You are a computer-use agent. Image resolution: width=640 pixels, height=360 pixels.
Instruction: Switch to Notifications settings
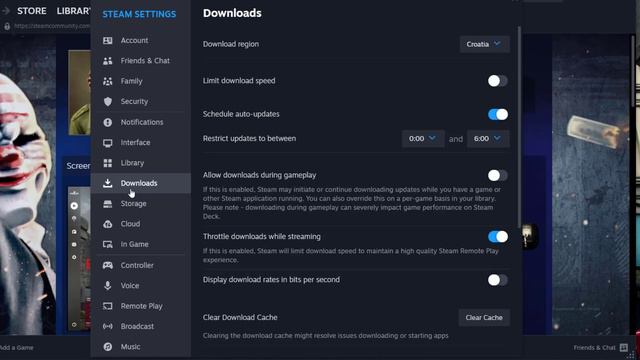point(141,122)
